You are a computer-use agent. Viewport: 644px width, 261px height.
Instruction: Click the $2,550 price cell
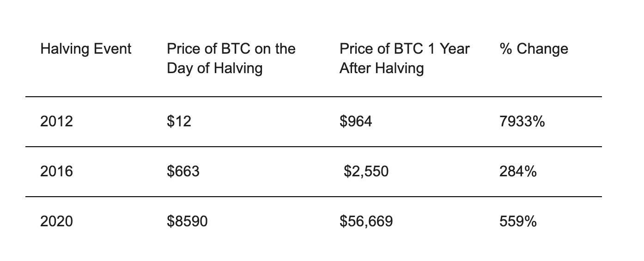(366, 172)
